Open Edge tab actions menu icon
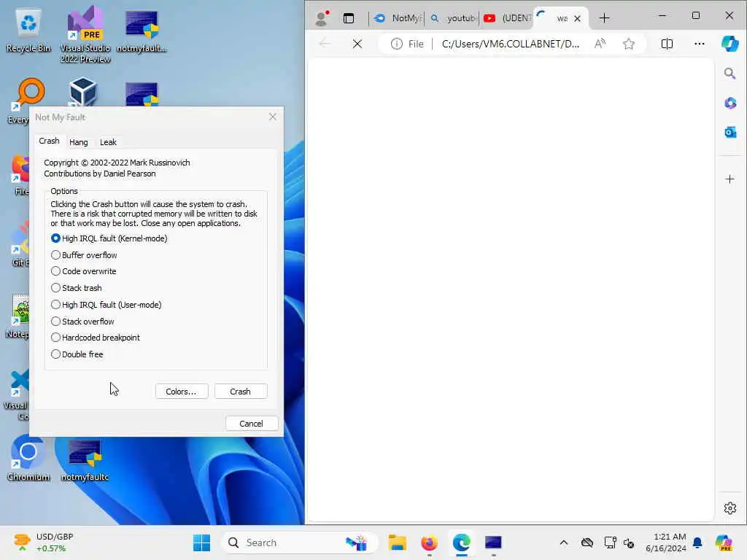This screenshot has height=560, width=747. (349, 18)
